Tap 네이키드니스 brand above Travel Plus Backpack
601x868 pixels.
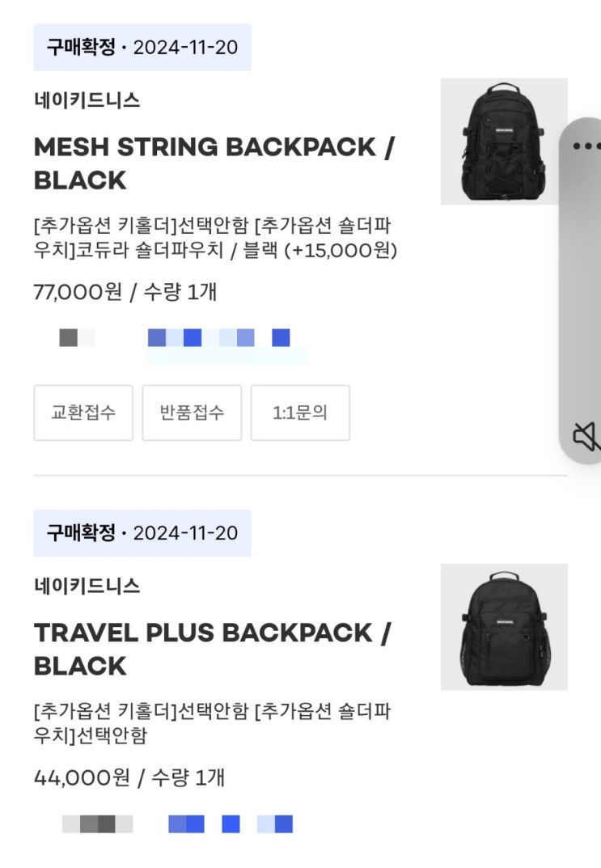[x=87, y=586]
